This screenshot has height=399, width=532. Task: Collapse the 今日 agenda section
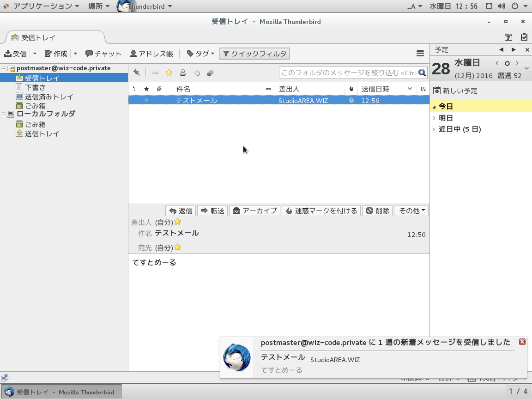[434, 107]
